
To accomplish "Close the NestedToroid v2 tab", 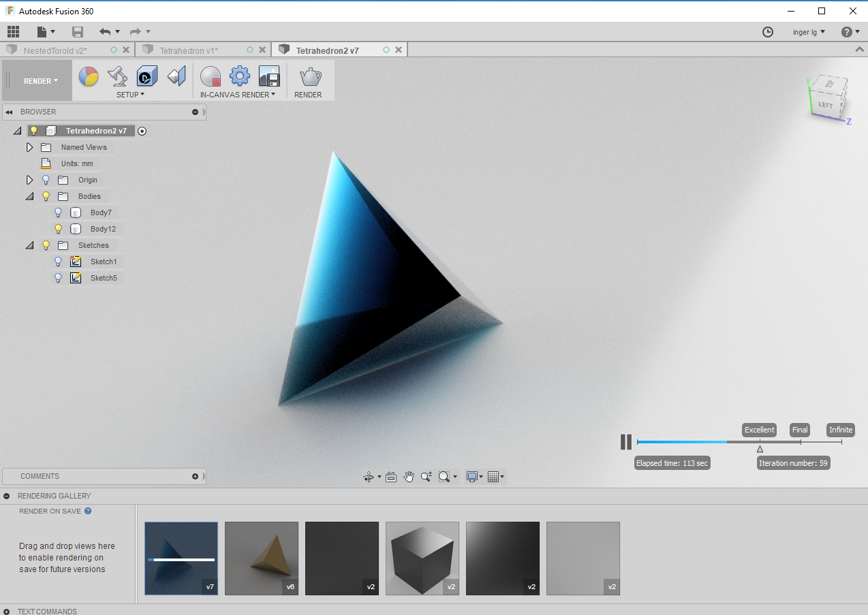I will click(126, 50).
